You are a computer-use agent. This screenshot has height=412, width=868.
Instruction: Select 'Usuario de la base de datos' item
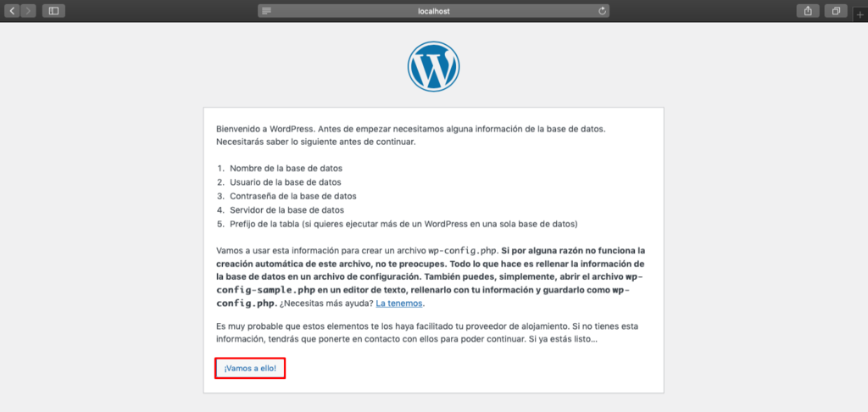point(285,181)
